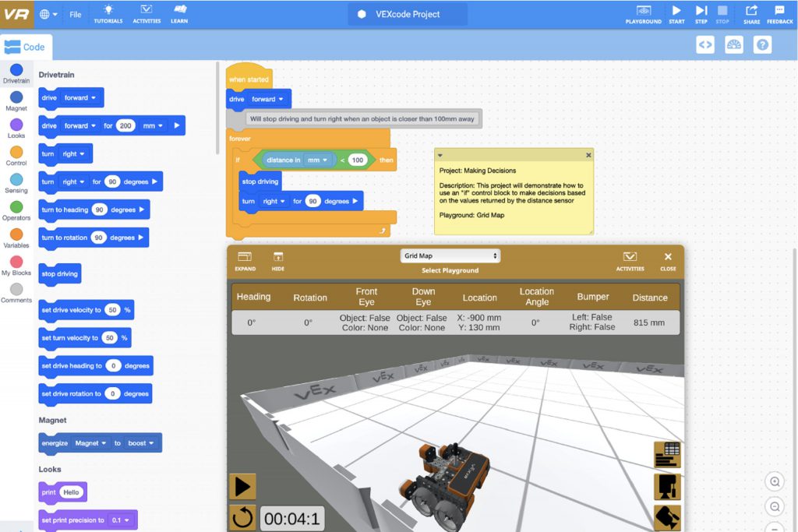This screenshot has width=798, height=532.
Task: Zoom in on the workspace
Action: click(x=775, y=481)
